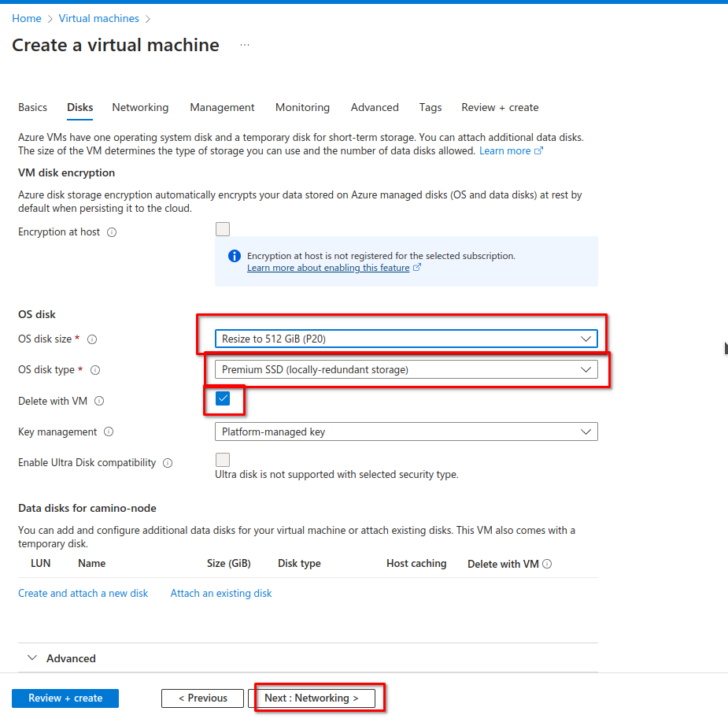Click info icon next to Key management
Screen dimensions: 728x726
[109, 432]
